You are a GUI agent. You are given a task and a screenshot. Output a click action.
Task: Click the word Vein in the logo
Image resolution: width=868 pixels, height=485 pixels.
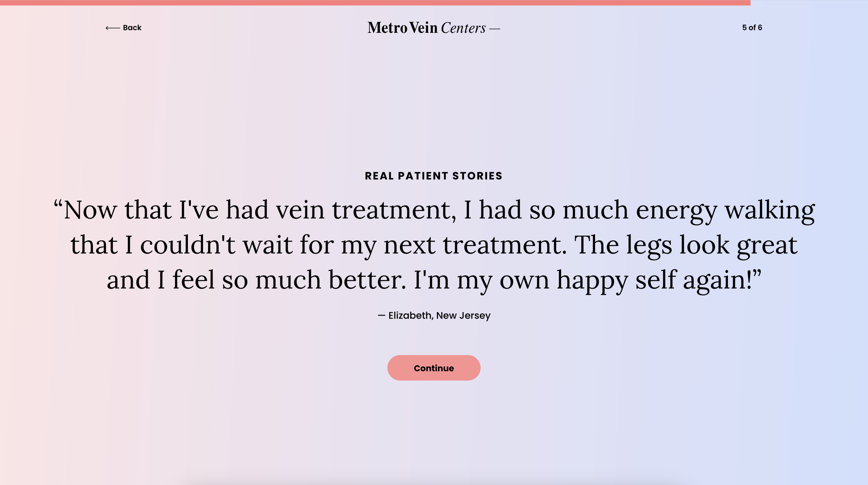pyautogui.click(x=423, y=28)
